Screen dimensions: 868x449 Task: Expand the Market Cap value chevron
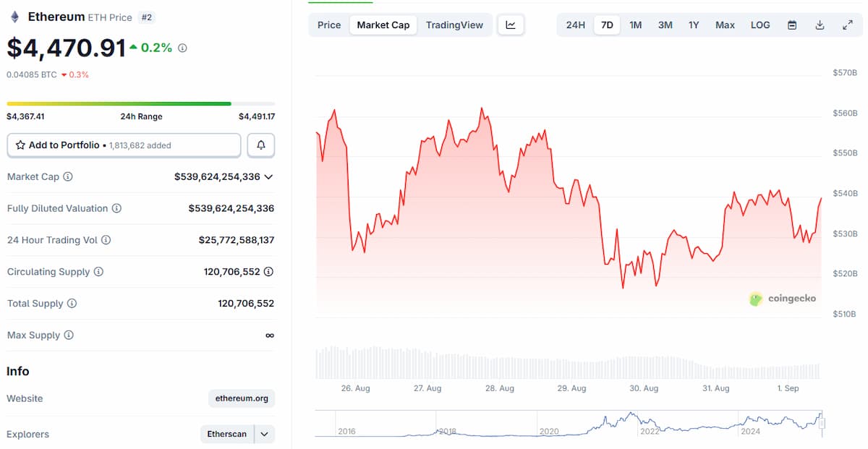pyautogui.click(x=268, y=176)
